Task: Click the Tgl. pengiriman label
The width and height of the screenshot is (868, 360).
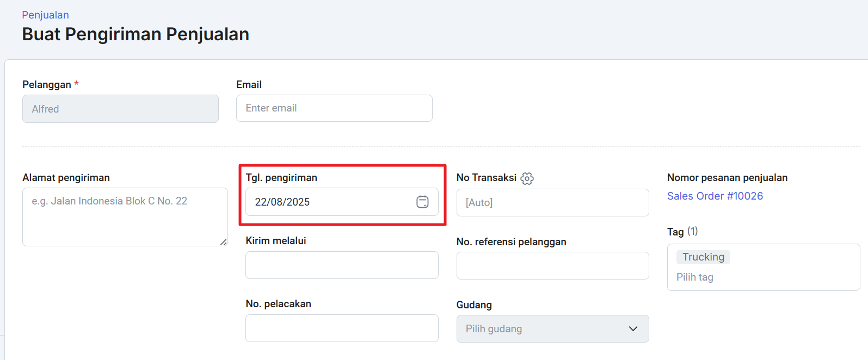Action: 281,178
